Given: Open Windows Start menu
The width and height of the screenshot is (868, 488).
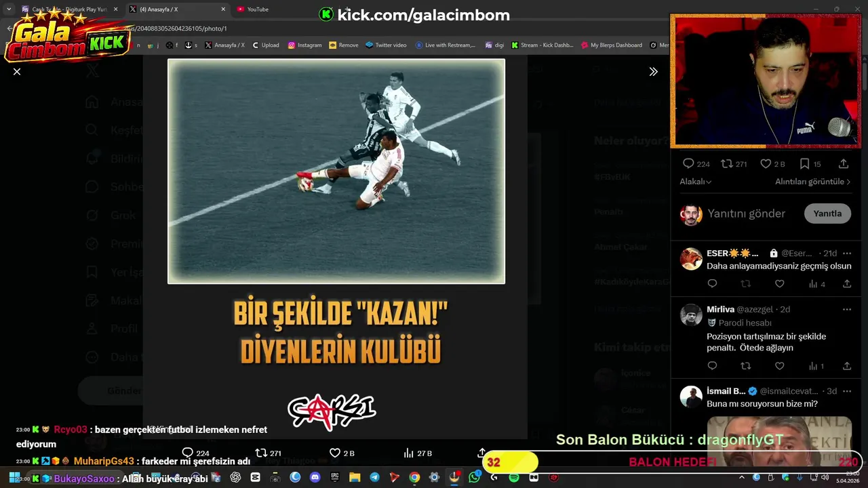Looking at the screenshot, I should (x=14, y=477).
